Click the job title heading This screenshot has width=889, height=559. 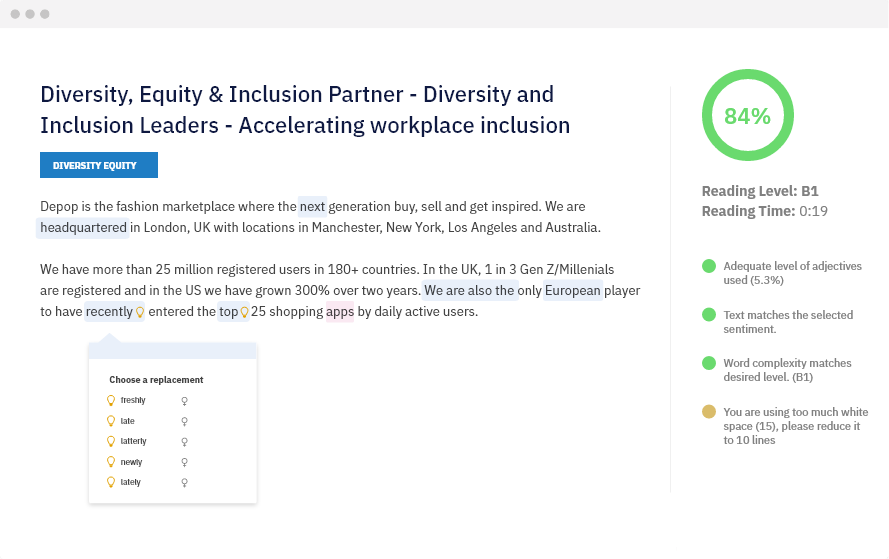coord(305,109)
